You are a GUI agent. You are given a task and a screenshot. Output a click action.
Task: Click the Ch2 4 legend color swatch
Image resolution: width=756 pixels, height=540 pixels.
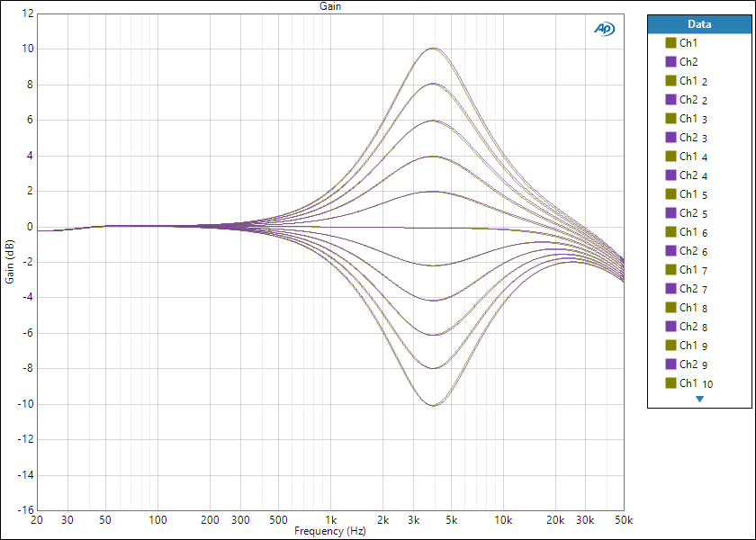(x=670, y=175)
